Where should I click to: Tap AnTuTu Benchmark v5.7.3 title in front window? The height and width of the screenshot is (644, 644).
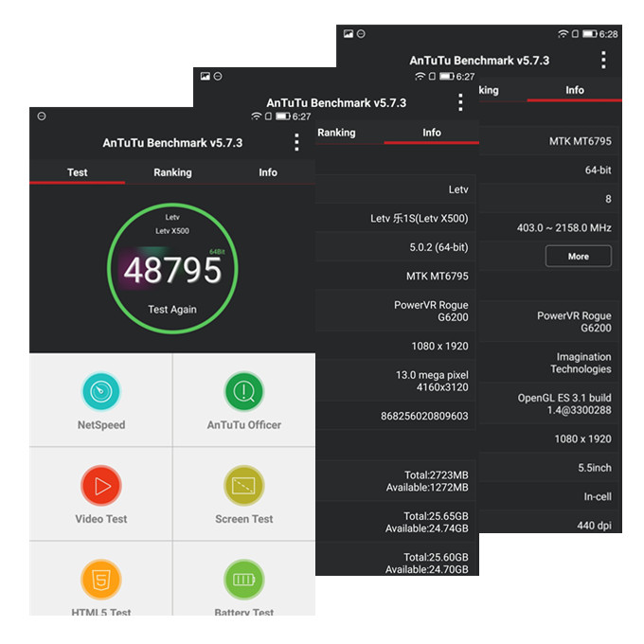pos(172,143)
